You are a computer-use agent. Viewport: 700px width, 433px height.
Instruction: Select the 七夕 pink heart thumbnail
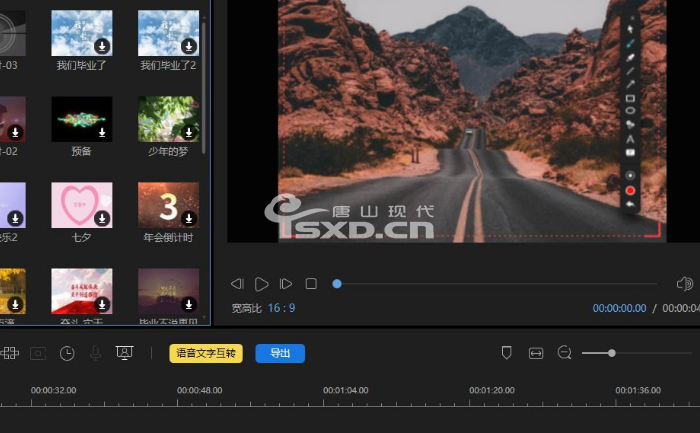82,205
